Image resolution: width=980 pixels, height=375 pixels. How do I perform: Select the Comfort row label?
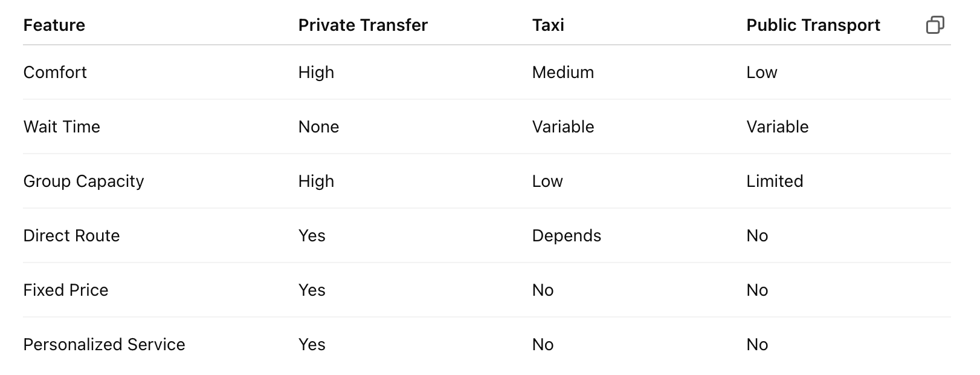[55, 73]
